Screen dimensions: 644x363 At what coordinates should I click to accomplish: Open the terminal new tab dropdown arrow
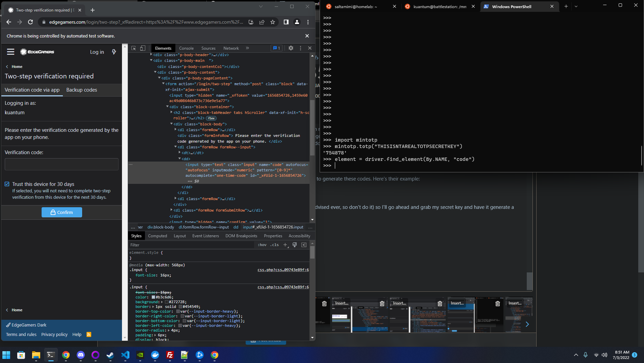pyautogui.click(x=576, y=6)
